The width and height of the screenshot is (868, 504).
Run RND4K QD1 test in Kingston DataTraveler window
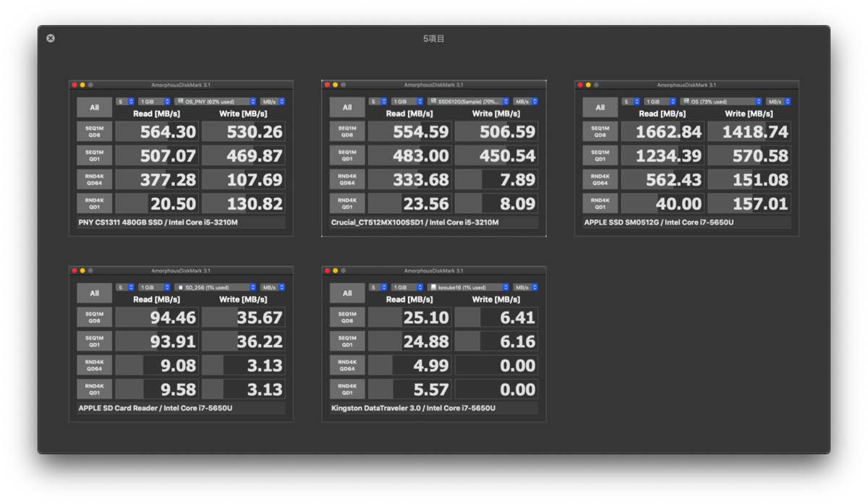(x=347, y=389)
